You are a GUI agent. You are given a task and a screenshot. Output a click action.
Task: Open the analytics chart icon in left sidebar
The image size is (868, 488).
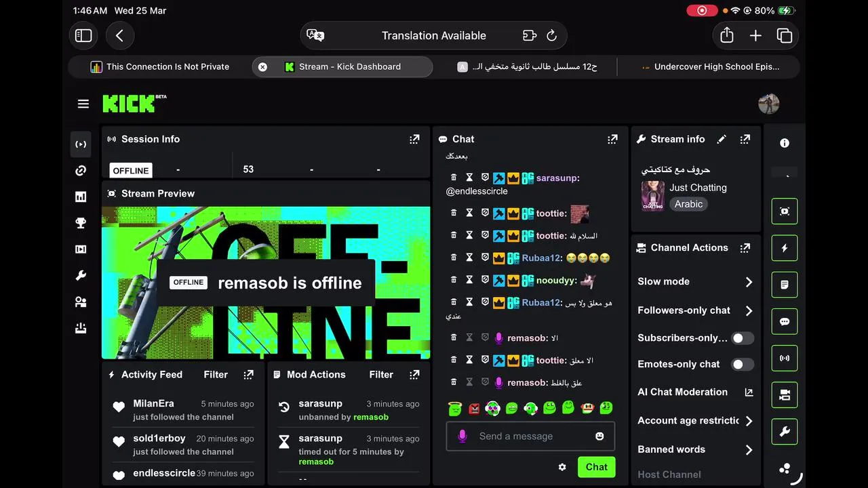pyautogui.click(x=81, y=197)
